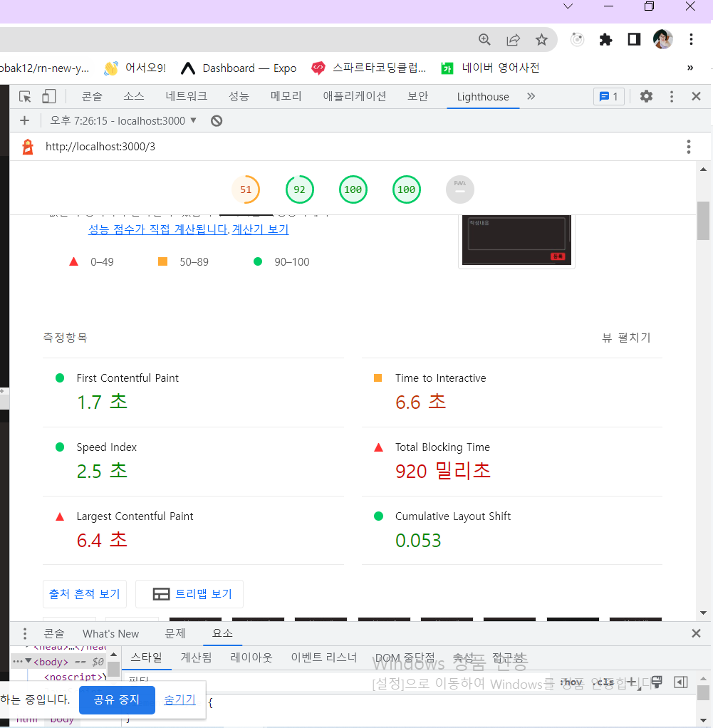The height and width of the screenshot is (728, 713).
Task: Click the 출처 흔적 보기 button
Action: click(x=85, y=594)
